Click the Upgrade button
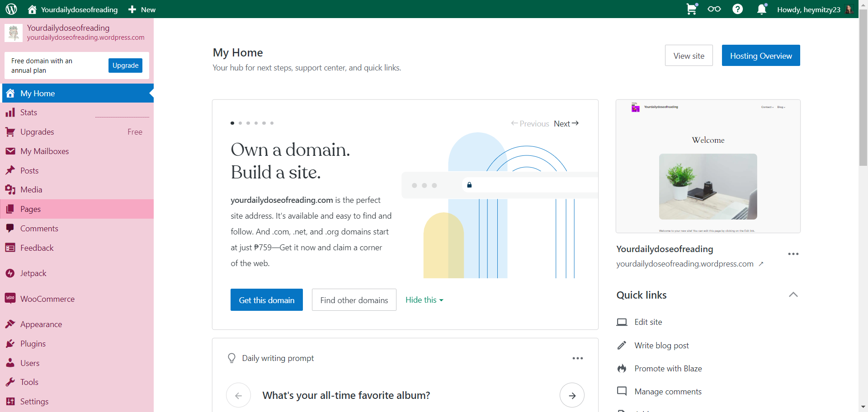The height and width of the screenshot is (412, 868). tap(126, 66)
